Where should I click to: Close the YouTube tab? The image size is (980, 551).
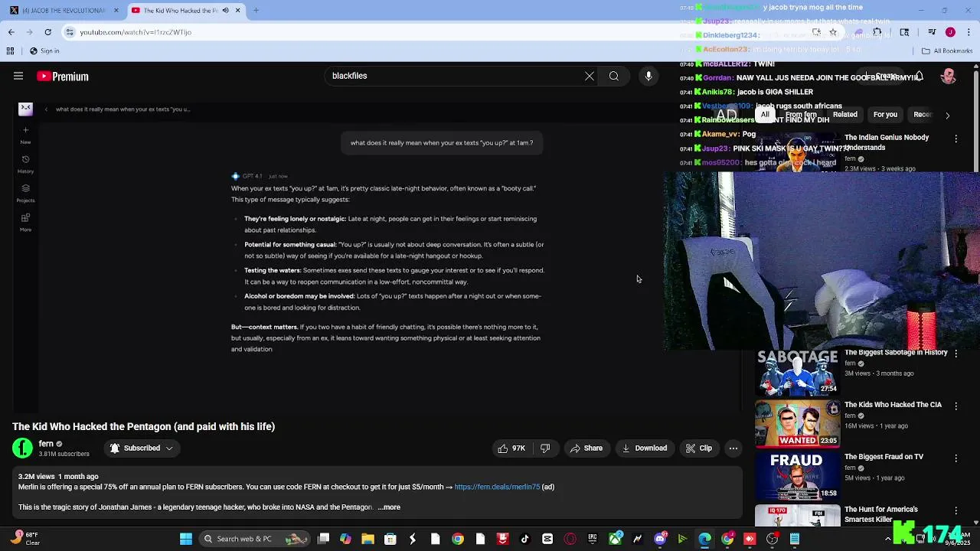pyautogui.click(x=238, y=10)
